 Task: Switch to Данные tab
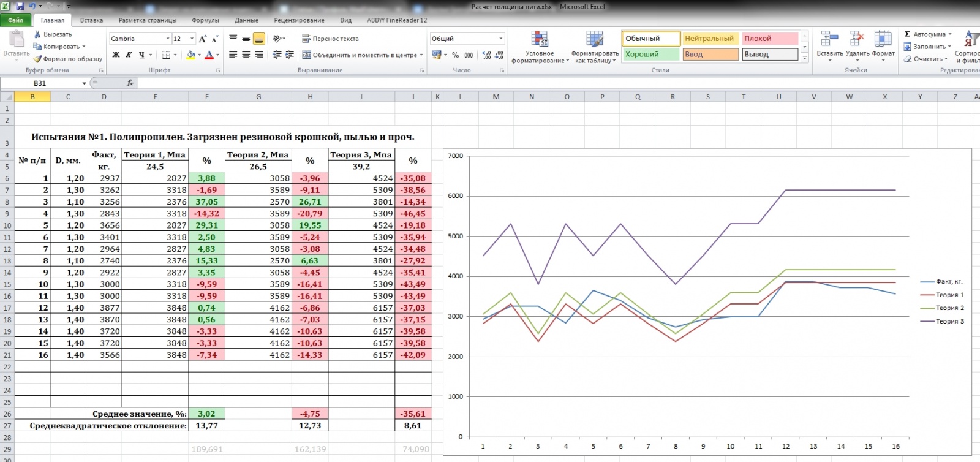pos(246,20)
